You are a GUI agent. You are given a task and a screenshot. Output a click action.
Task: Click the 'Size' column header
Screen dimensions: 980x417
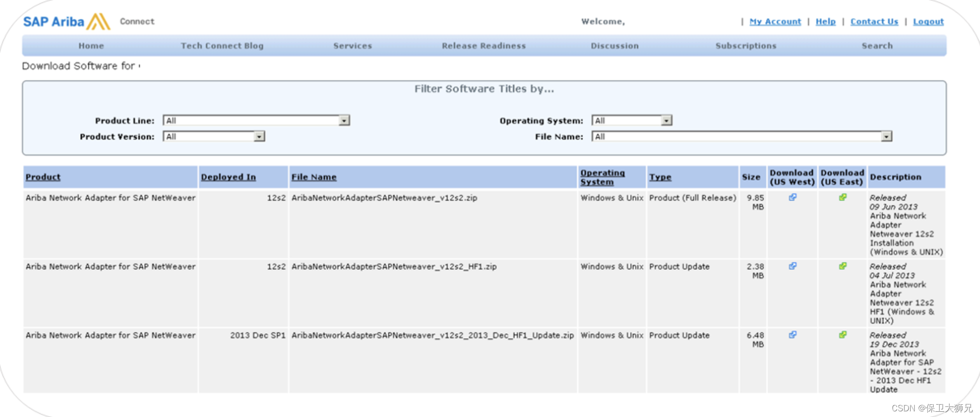click(x=751, y=177)
